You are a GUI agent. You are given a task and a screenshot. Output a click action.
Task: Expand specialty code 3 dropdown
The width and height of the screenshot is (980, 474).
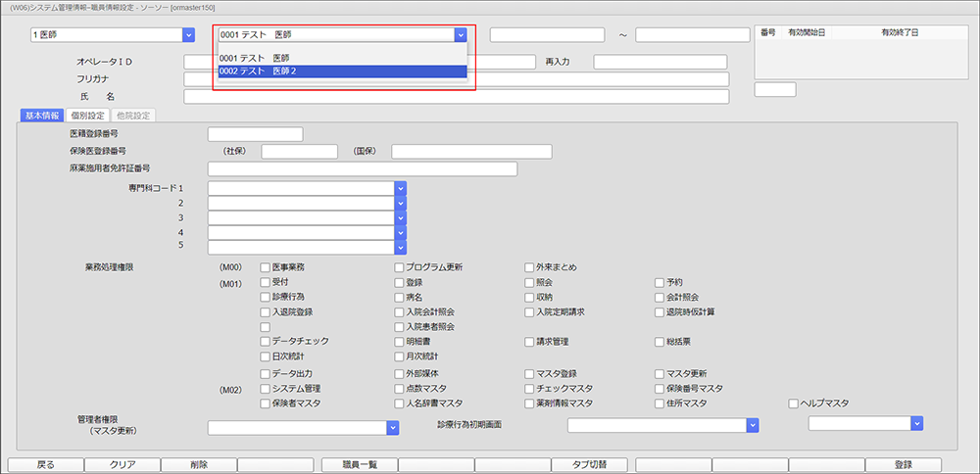tap(401, 217)
